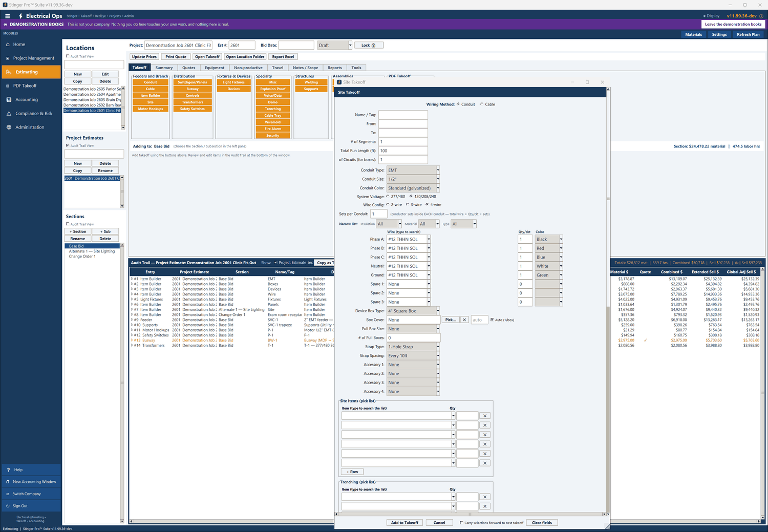This screenshot has width=768, height=532.
Task: Expand the Device Box Type dropdown
Action: [x=438, y=311]
